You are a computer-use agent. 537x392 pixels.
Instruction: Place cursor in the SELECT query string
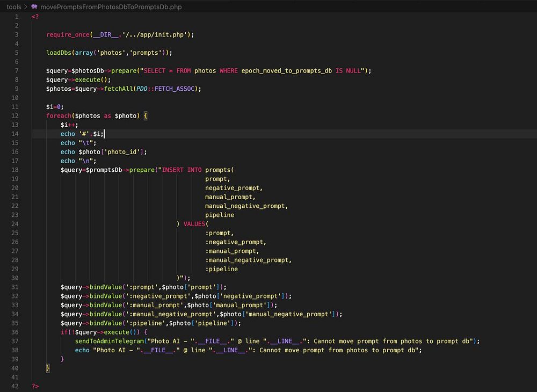pyautogui.click(x=252, y=71)
